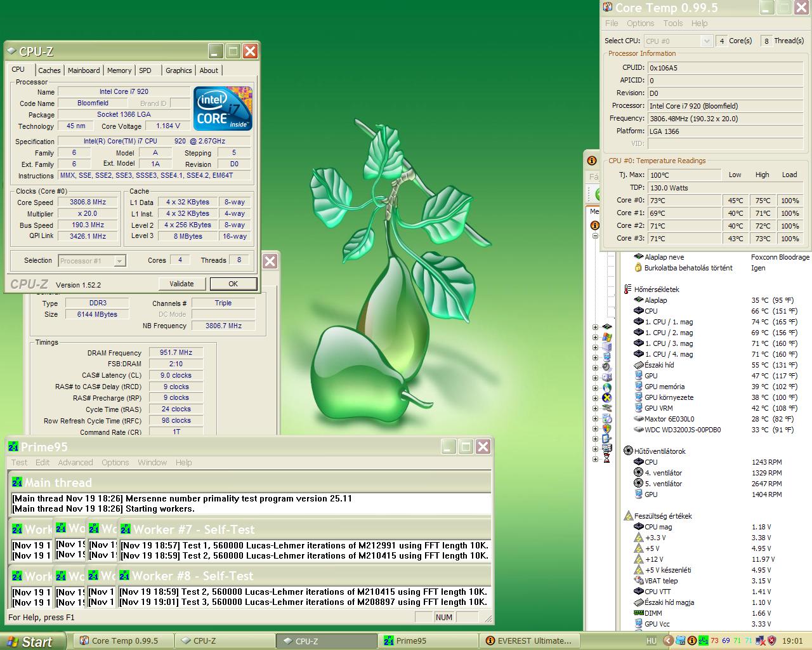This screenshot has height=650, width=812.
Task: Click the fan icon beside Hűtőventilátorok
Action: click(x=628, y=451)
